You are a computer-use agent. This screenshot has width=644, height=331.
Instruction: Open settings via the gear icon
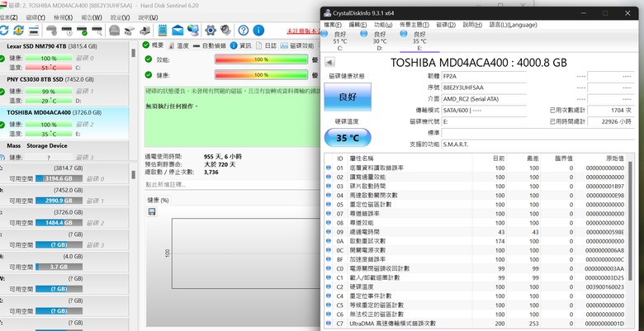pyautogui.click(x=211, y=30)
